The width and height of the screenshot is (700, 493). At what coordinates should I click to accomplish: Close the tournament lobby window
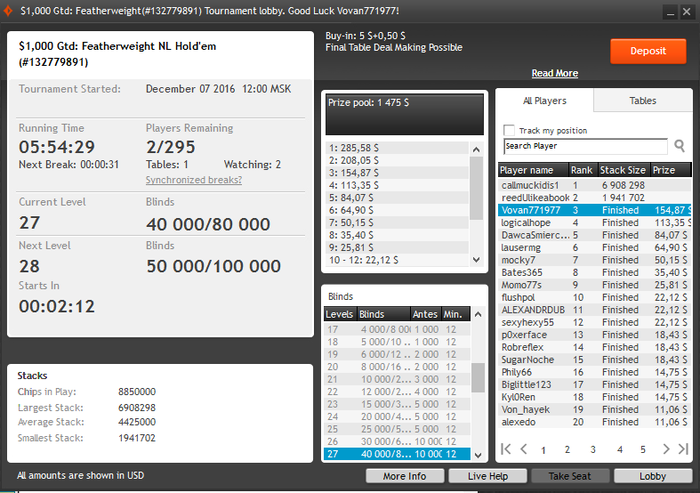687,12
